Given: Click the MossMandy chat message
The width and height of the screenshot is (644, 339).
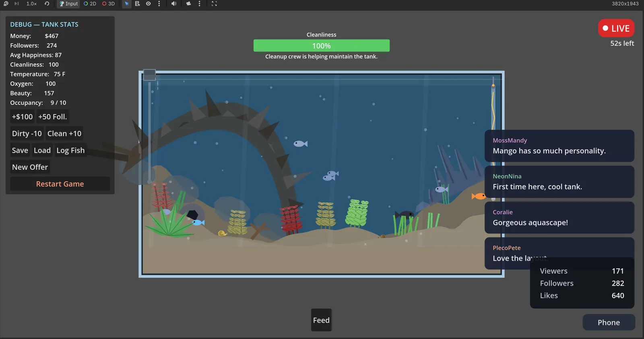Looking at the screenshot, I should pos(559,146).
